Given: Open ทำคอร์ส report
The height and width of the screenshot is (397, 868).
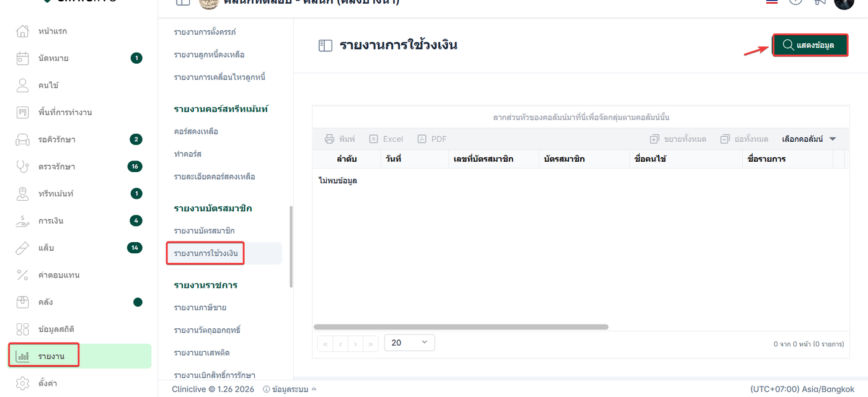Looking at the screenshot, I should (188, 154).
